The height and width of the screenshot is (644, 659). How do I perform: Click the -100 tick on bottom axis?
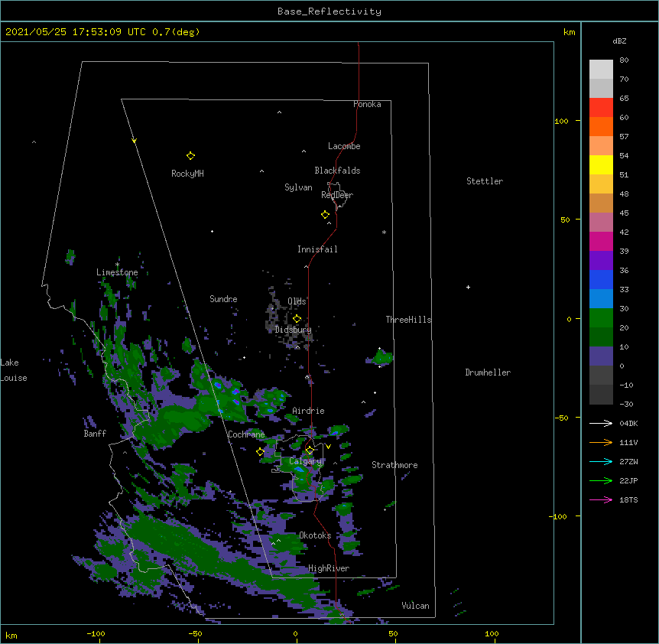point(96,633)
